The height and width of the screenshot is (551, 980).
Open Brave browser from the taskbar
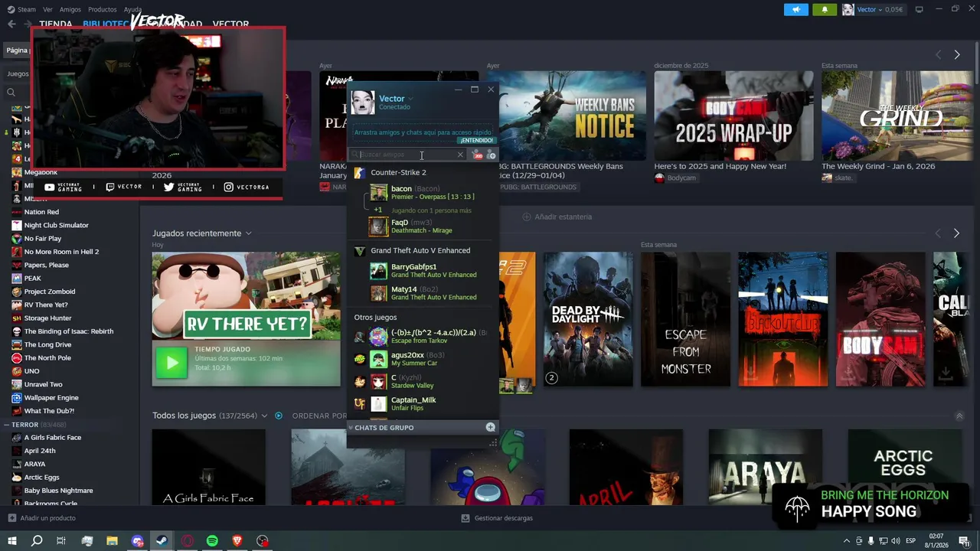click(237, 541)
